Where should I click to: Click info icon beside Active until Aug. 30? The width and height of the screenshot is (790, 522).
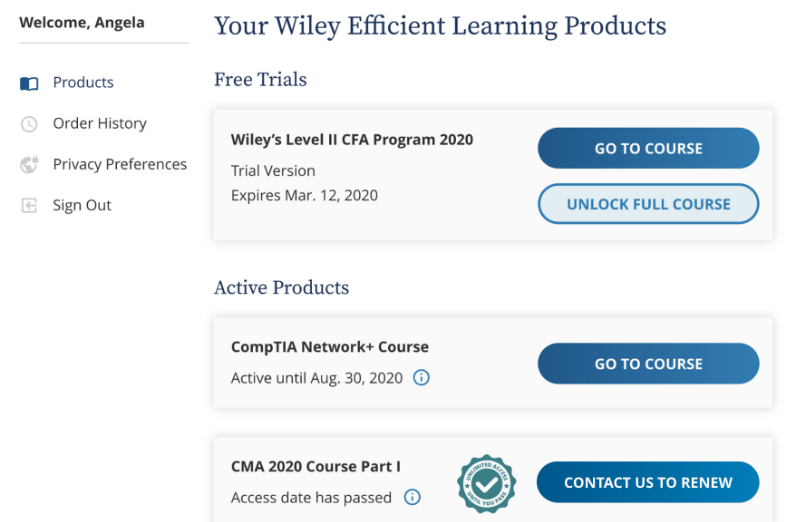point(421,377)
